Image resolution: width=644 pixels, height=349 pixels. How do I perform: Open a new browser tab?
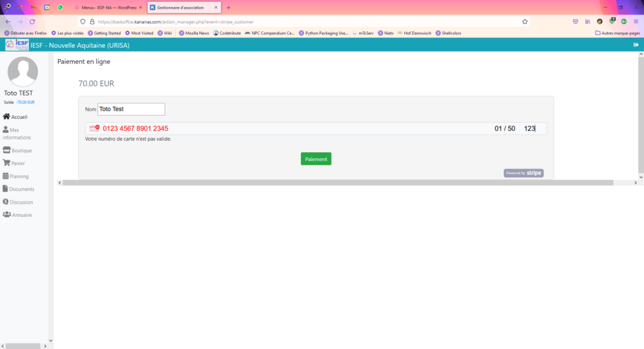[x=229, y=8]
